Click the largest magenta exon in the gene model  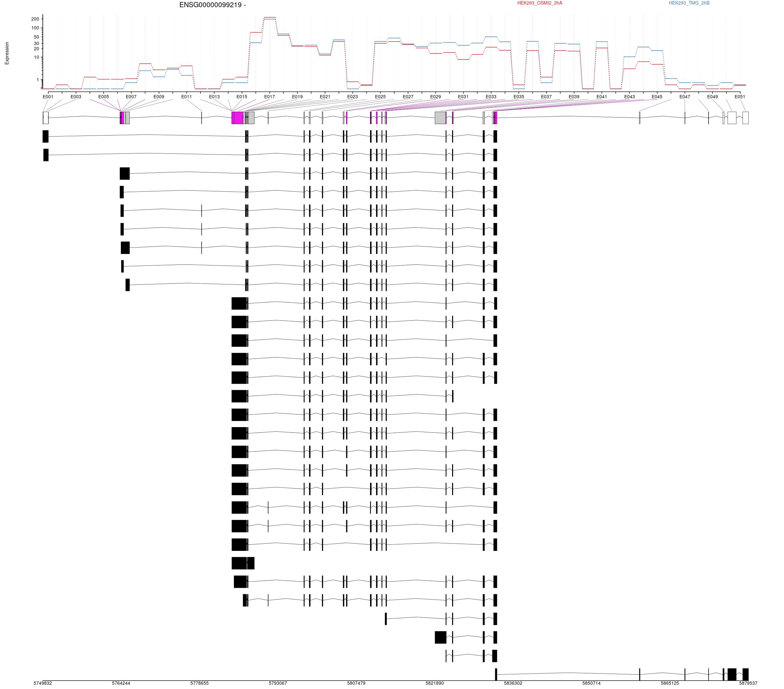pyautogui.click(x=238, y=118)
